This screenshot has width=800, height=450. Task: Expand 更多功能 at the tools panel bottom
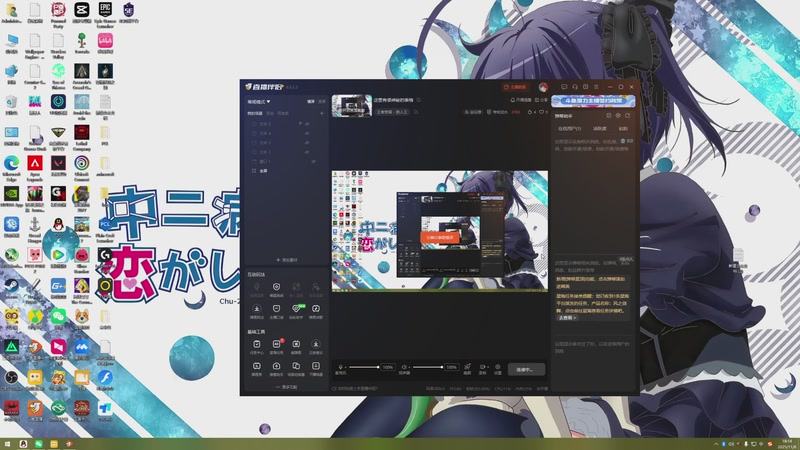pos(287,387)
